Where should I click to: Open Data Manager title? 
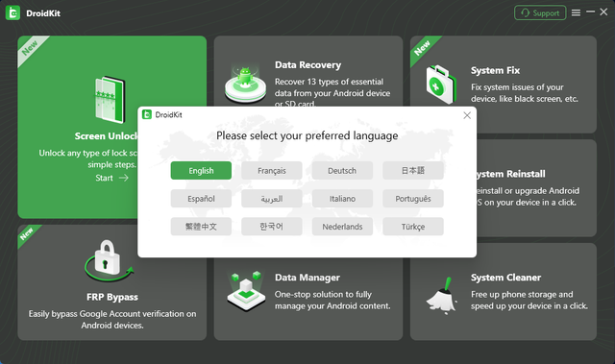(307, 278)
